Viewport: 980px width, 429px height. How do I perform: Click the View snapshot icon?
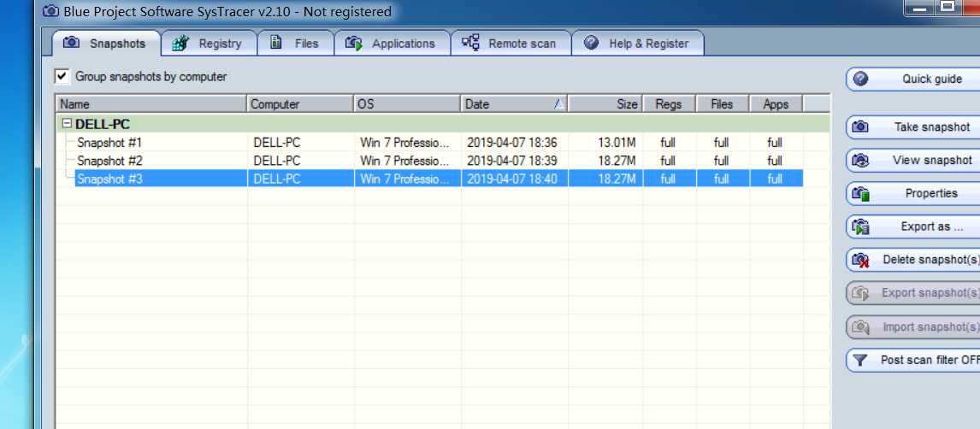[x=860, y=161]
